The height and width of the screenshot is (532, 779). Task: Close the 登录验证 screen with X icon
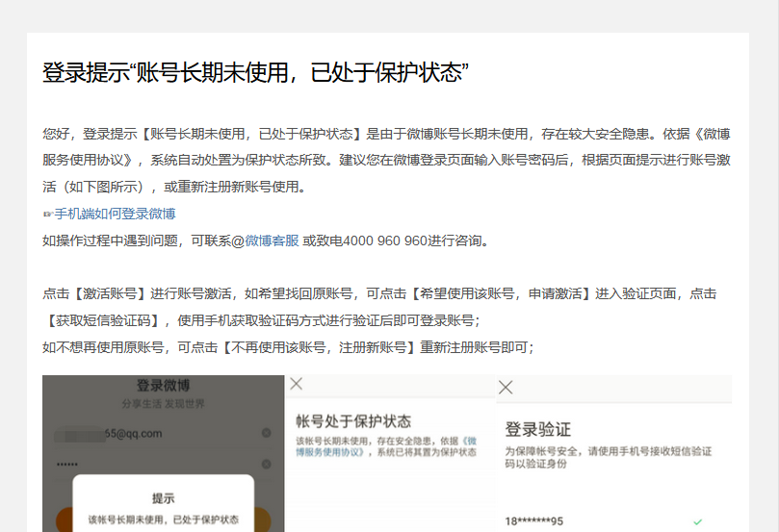[x=506, y=388]
